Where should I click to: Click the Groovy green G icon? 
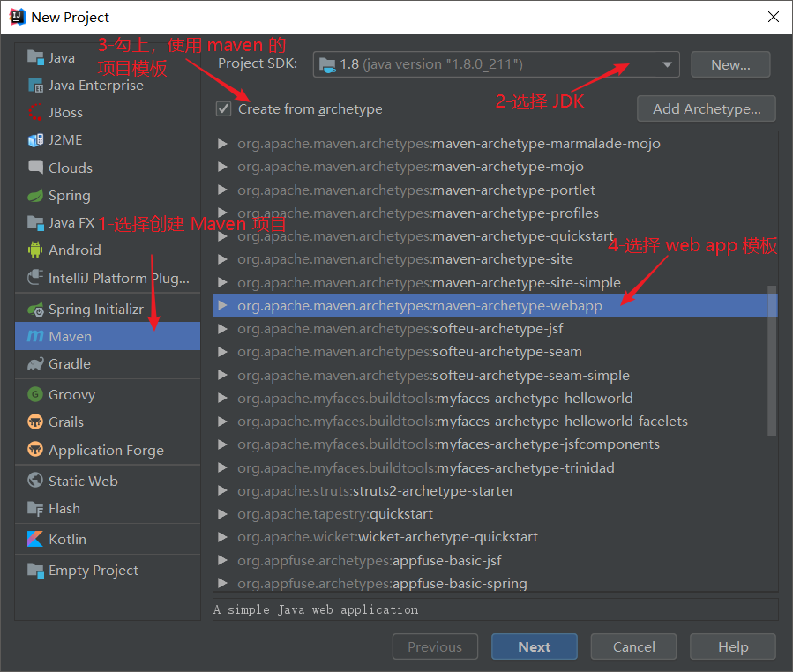coord(35,394)
